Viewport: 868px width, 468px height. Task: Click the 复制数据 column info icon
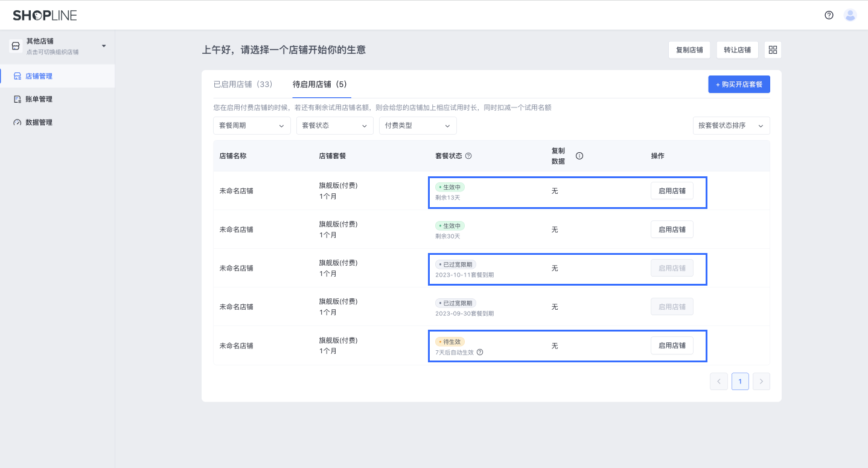[579, 156]
